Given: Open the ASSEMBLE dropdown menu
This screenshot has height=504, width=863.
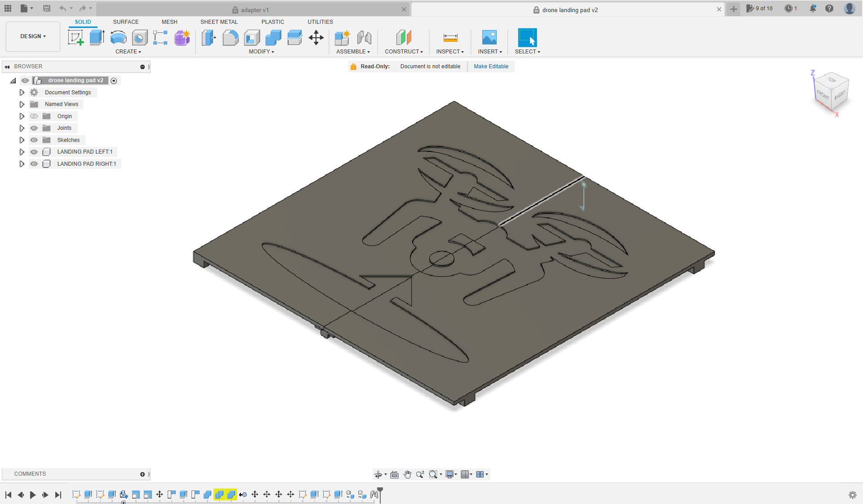Looking at the screenshot, I should 353,52.
